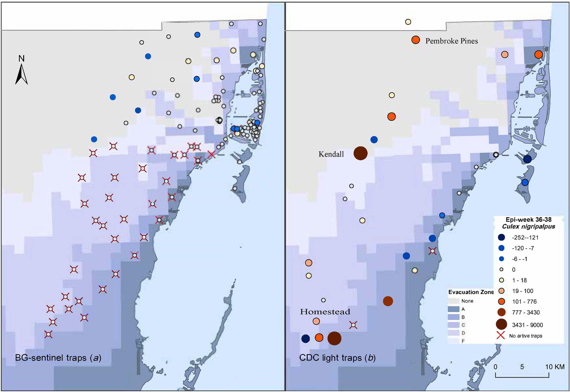This screenshot has width=570, height=392.
Task: Click the -252 to -121 legend circle
Action: (x=501, y=237)
